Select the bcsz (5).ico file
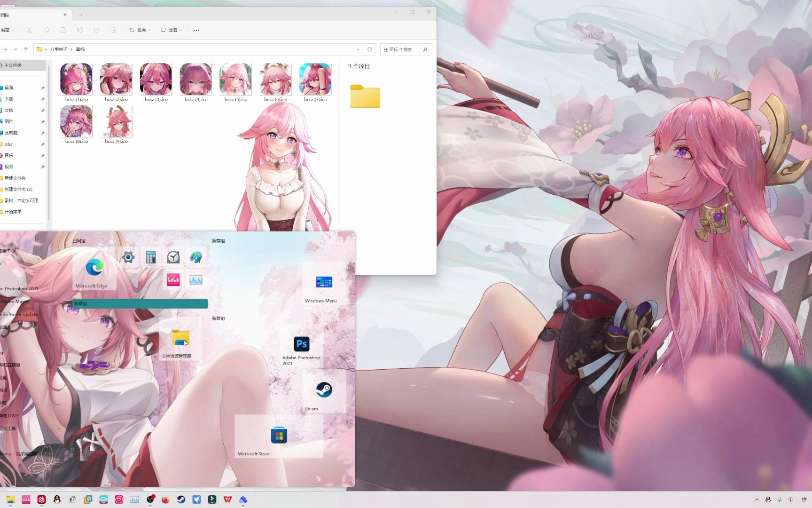 pyautogui.click(x=235, y=83)
